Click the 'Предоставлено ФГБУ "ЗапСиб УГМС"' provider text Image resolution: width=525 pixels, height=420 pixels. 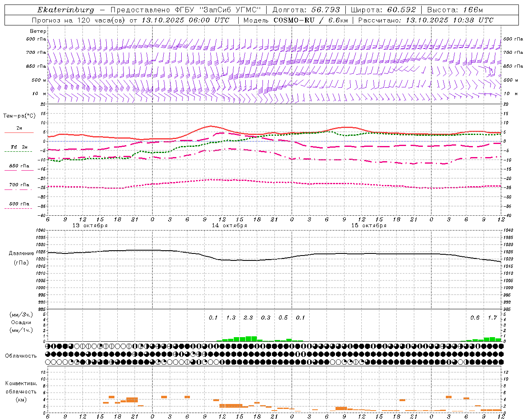pos(186,10)
